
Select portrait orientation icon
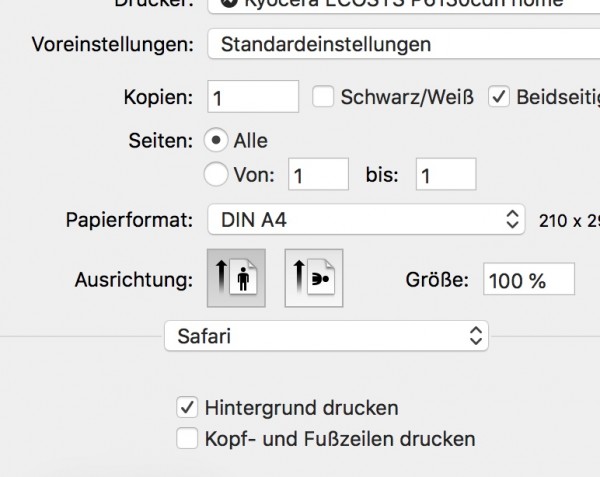[x=236, y=278]
